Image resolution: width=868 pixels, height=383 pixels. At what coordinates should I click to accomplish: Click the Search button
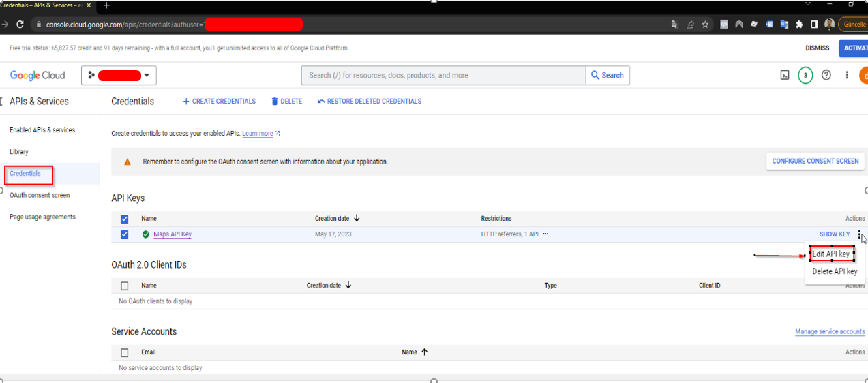tap(608, 75)
